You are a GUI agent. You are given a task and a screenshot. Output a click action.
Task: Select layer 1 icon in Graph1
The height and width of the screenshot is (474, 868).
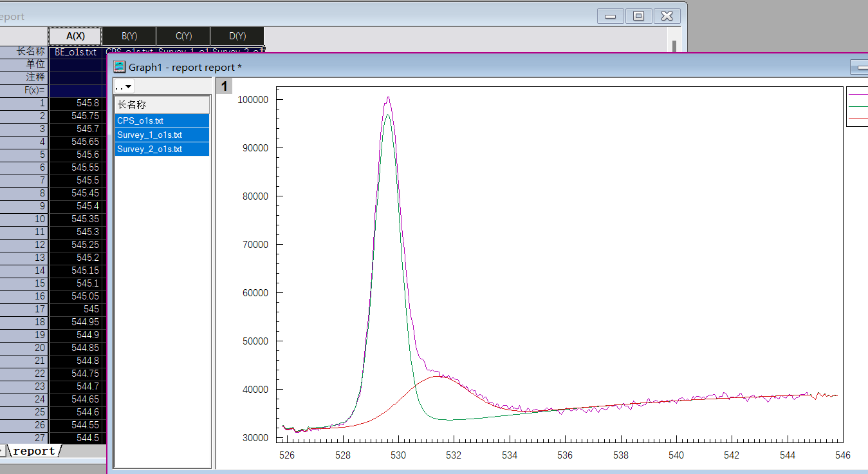click(224, 86)
